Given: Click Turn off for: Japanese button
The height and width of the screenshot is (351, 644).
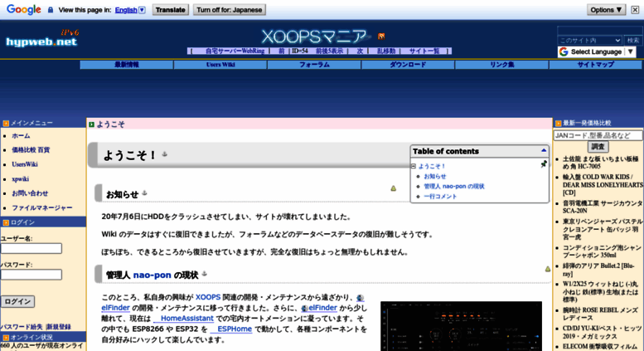Looking at the screenshot, I should 230,10.
